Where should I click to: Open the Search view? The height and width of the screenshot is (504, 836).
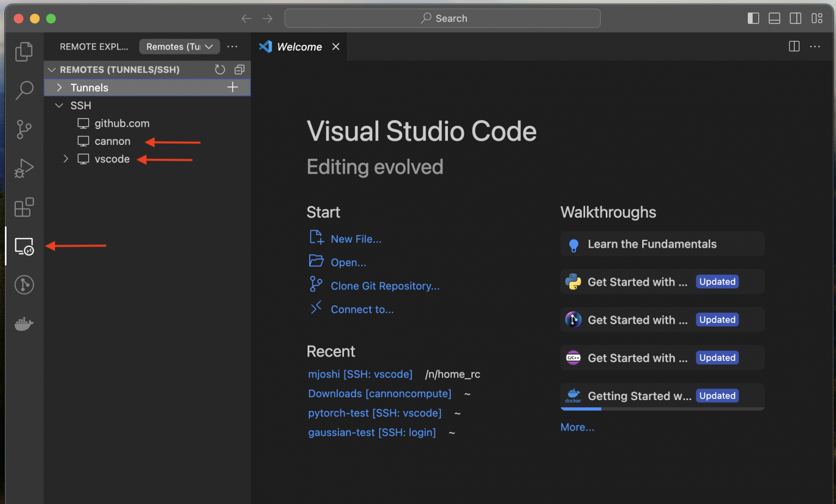[24, 90]
